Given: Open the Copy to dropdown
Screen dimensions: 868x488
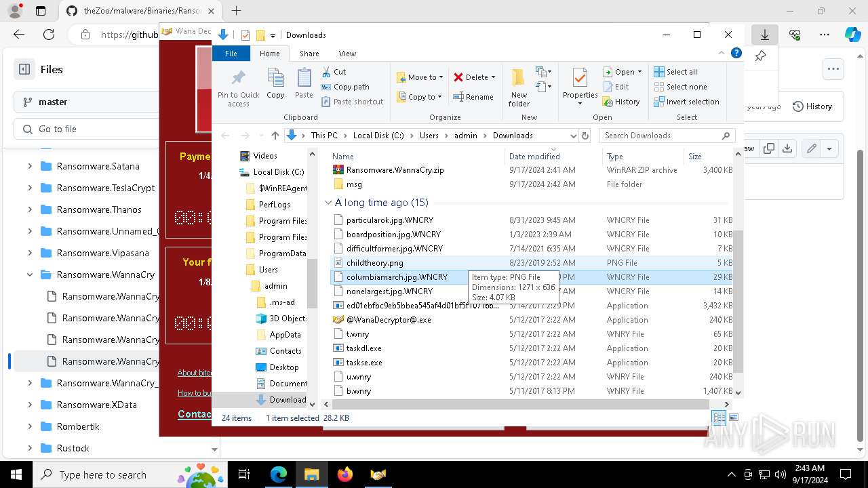Looking at the screenshot, I should tap(419, 97).
